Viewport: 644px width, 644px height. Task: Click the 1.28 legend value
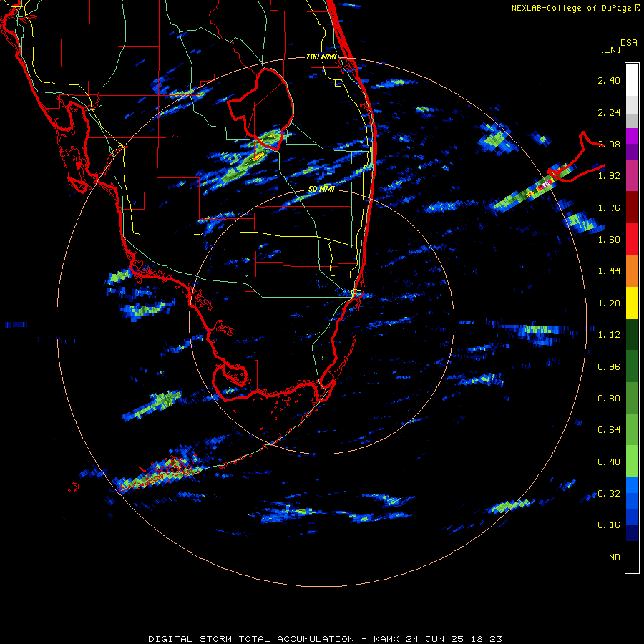tap(609, 303)
